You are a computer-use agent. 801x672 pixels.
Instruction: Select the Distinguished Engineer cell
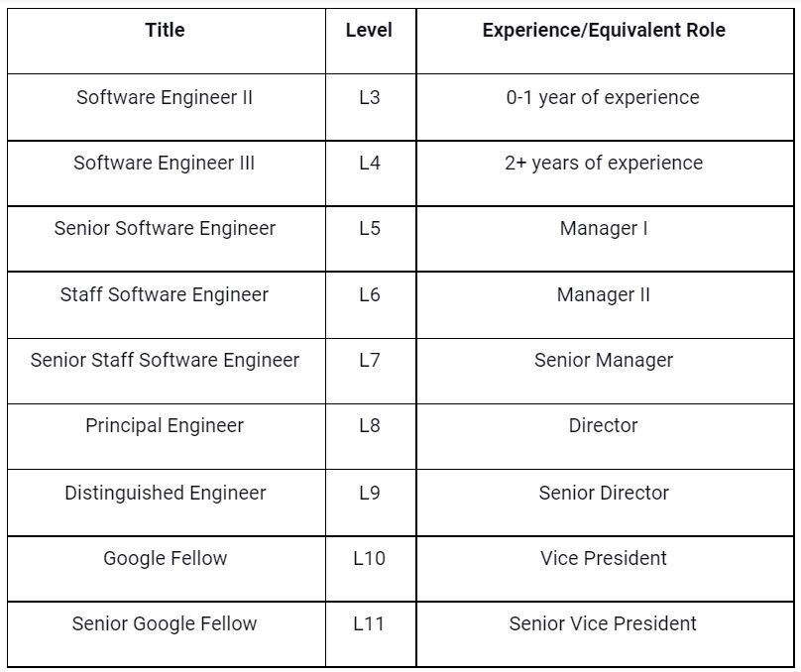[165, 494]
